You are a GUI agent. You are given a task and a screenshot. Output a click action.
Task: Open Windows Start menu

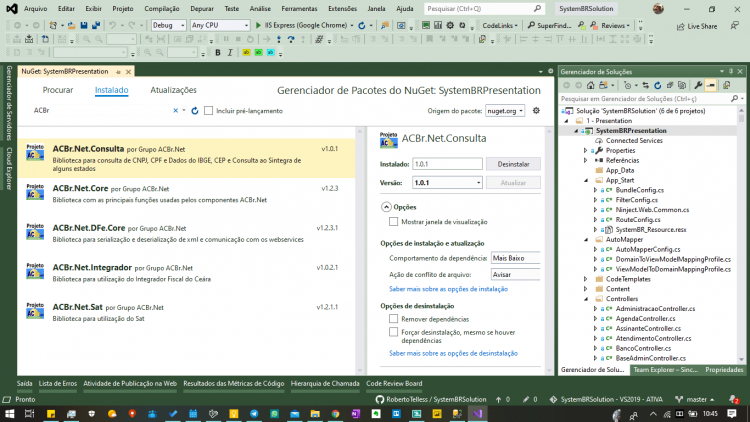pyautogui.click(x=10, y=413)
